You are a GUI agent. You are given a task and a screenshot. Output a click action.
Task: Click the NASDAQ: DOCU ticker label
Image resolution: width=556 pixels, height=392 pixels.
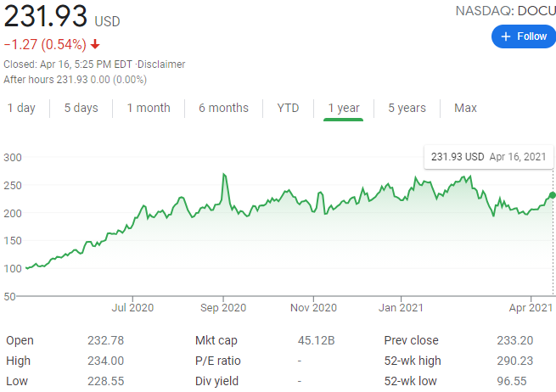click(506, 11)
